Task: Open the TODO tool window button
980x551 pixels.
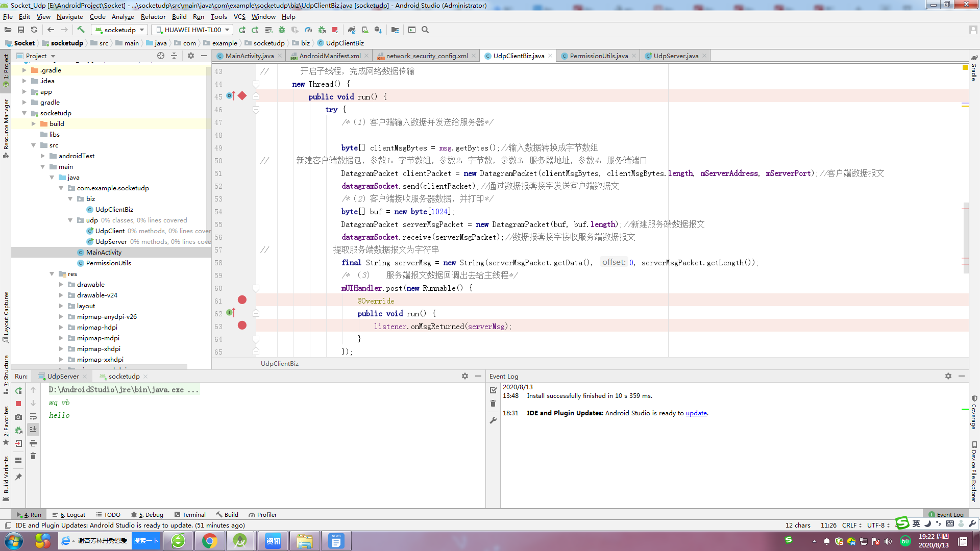Action: point(108,515)
